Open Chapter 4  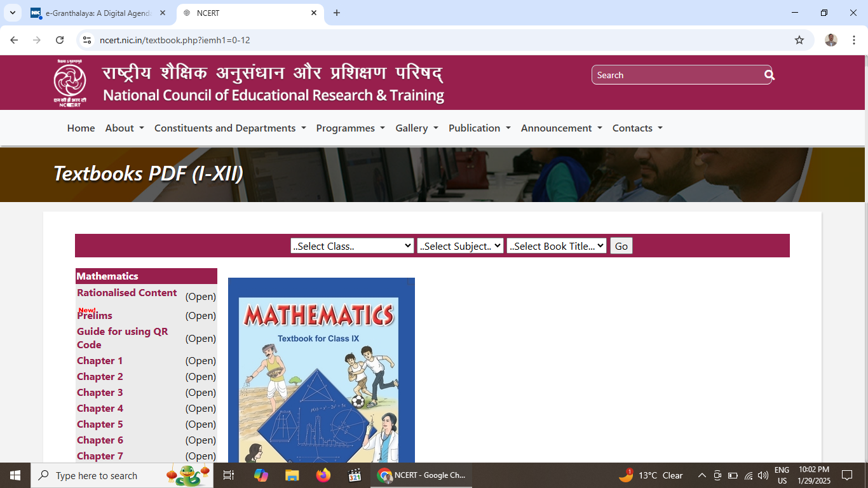(x=100, y=408)
